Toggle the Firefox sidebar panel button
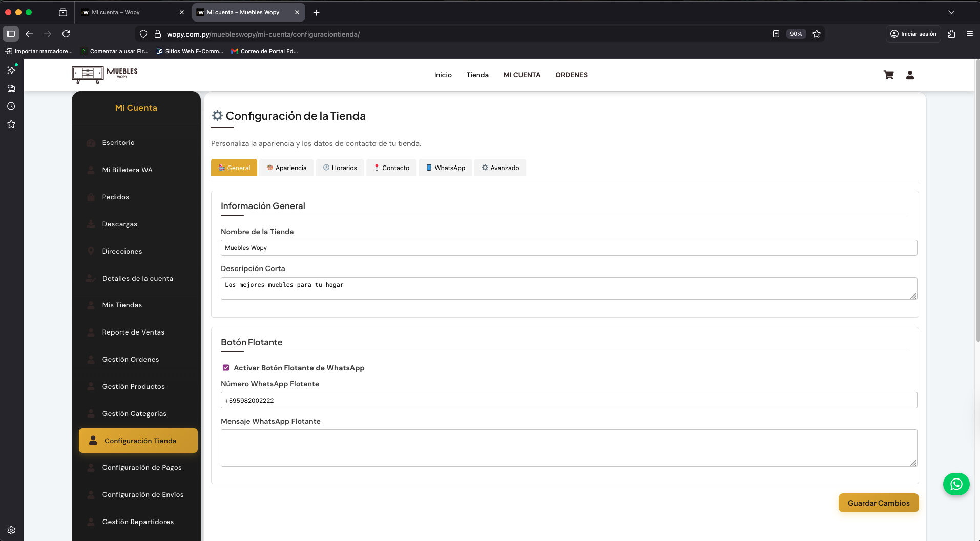This screenshot has height=541, width=980. (11, 34)
